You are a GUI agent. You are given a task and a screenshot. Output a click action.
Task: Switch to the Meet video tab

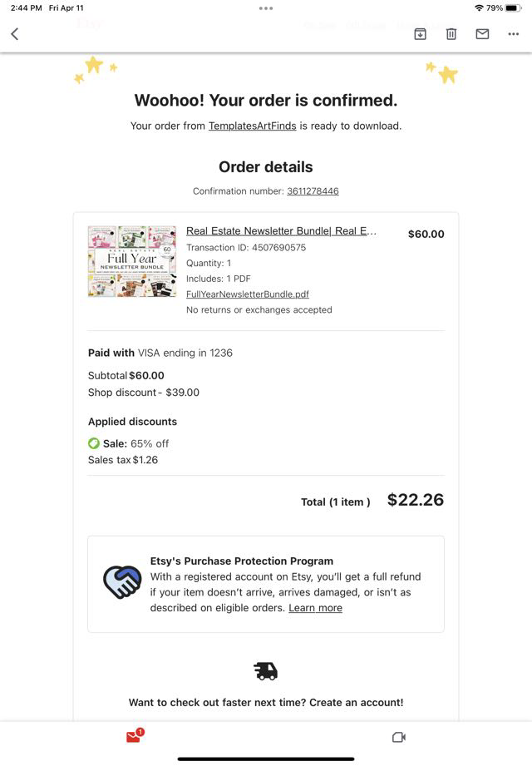coord(398,737)
